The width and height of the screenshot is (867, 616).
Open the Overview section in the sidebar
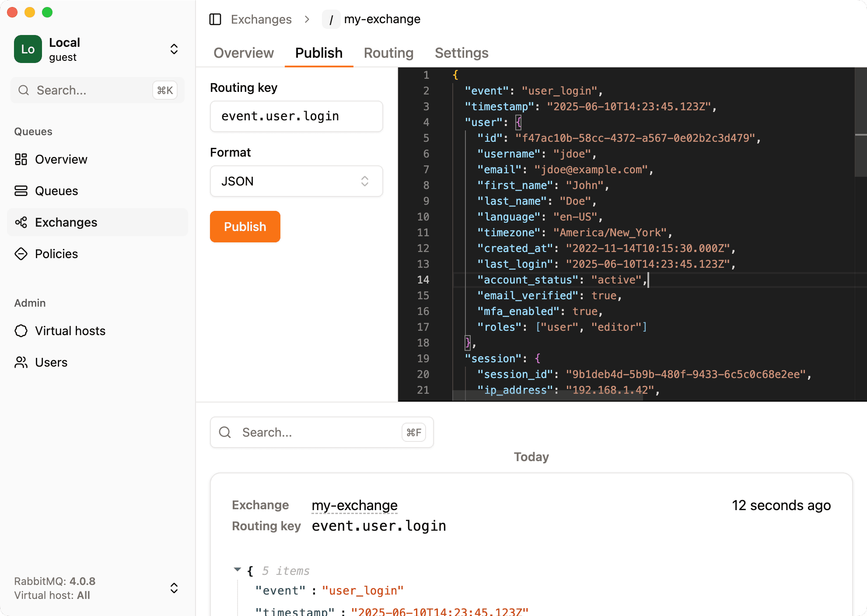click(61, 159)
